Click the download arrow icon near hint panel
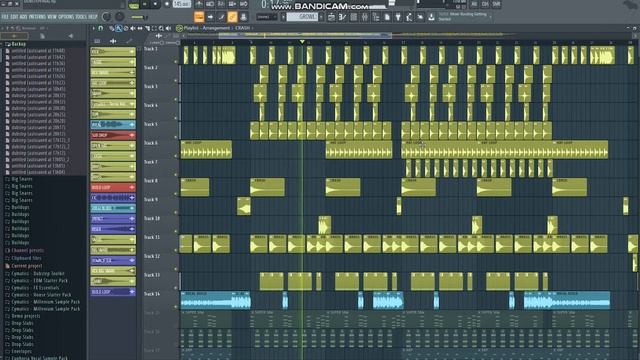This screenshot has height=360, width=640. 431,17
